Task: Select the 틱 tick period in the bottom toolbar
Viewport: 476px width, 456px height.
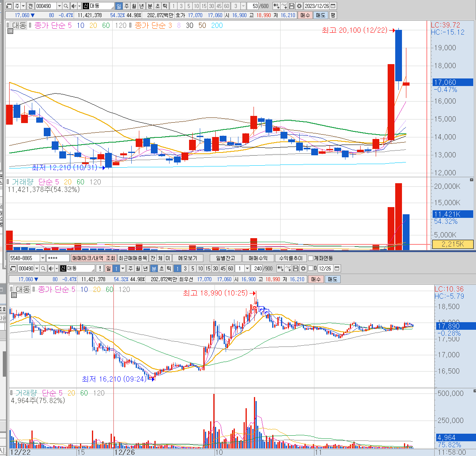Action: click(169, 268)
